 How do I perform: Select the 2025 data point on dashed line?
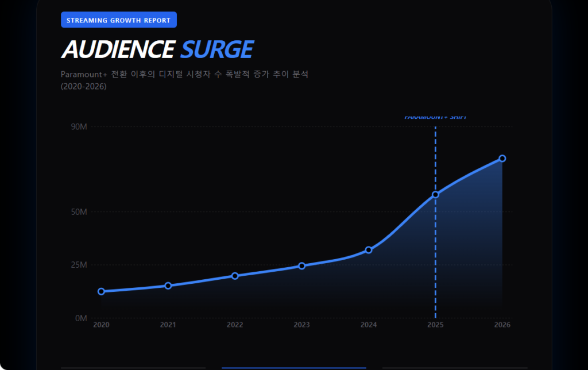point(435,195)
